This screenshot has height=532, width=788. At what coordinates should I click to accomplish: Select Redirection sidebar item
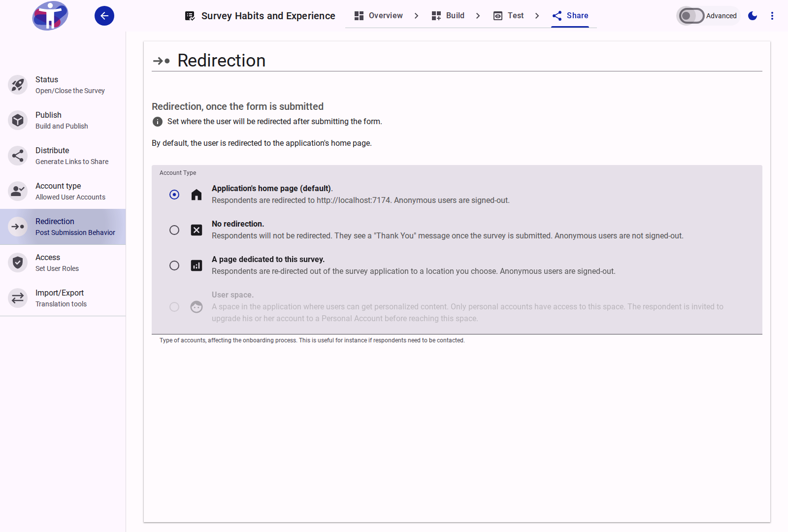click(x=63, y=227)
